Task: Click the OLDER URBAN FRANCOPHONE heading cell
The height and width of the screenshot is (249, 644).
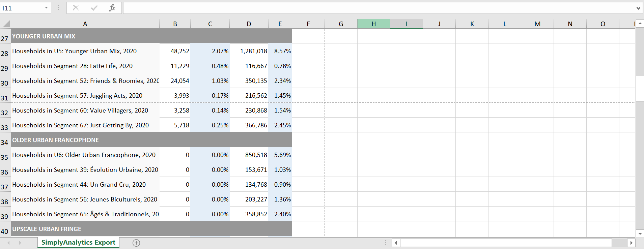Action: tap(85, 140)
